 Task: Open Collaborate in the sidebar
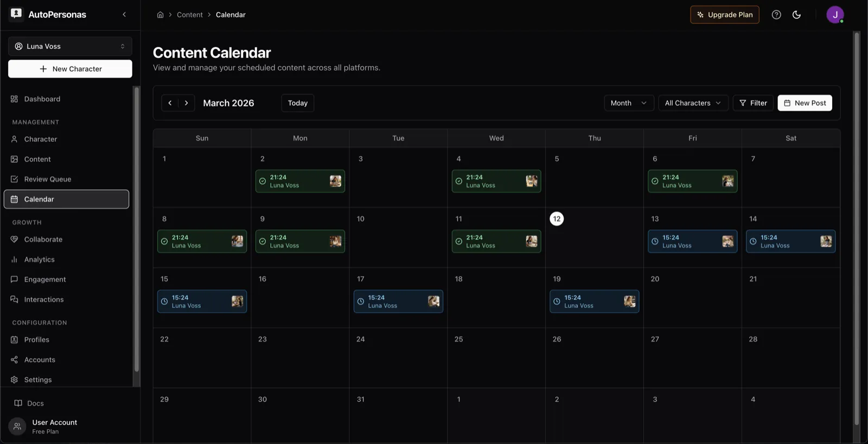coord(66,240)
